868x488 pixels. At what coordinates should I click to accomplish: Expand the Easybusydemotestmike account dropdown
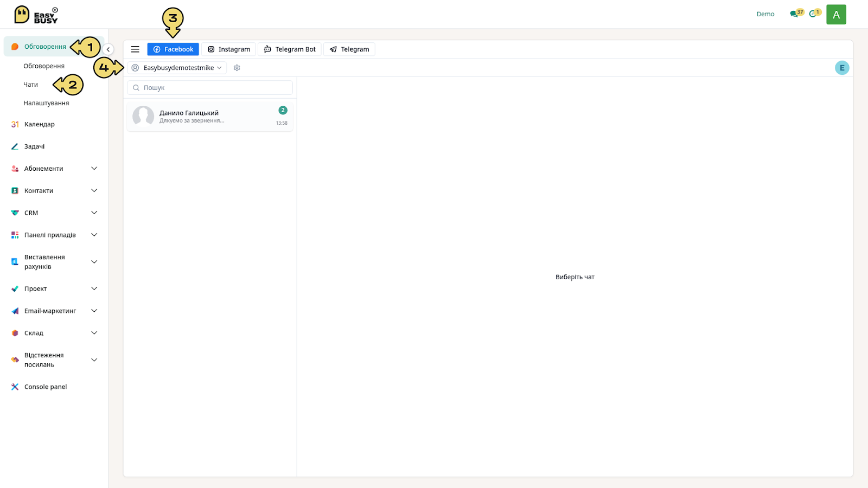click(x=177, y=68)
